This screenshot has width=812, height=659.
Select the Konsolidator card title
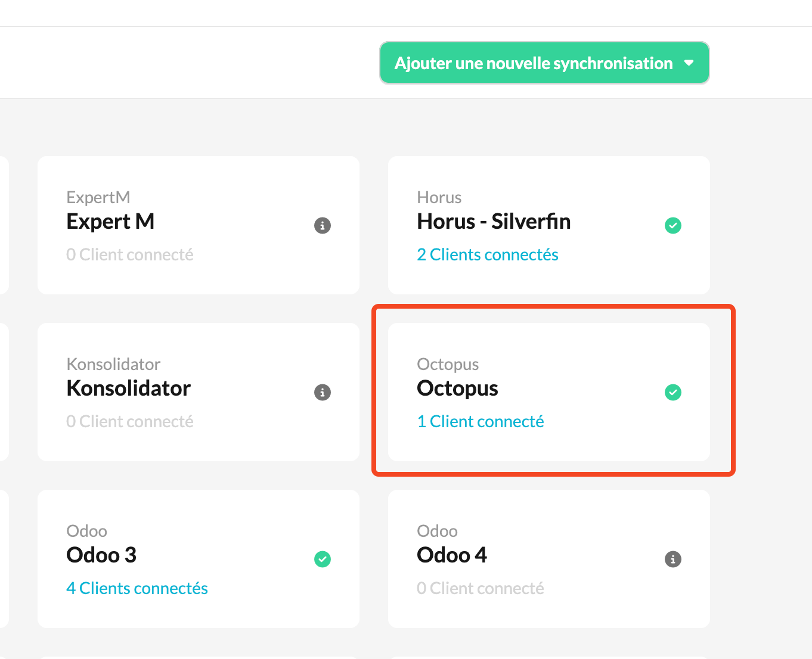pos(129,388)
